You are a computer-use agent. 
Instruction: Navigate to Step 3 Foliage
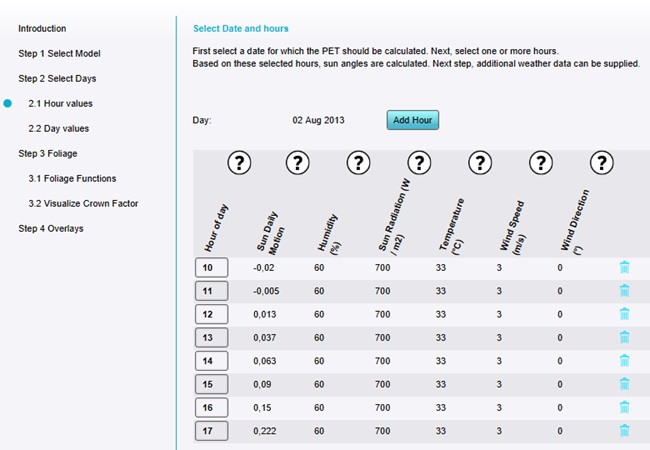click(x=47, y=153)
